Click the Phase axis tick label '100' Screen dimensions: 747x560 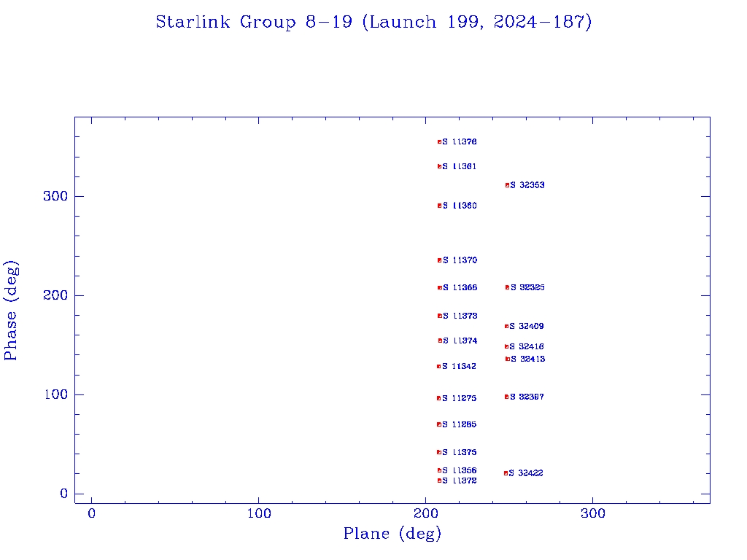click(x=55, y=394)
